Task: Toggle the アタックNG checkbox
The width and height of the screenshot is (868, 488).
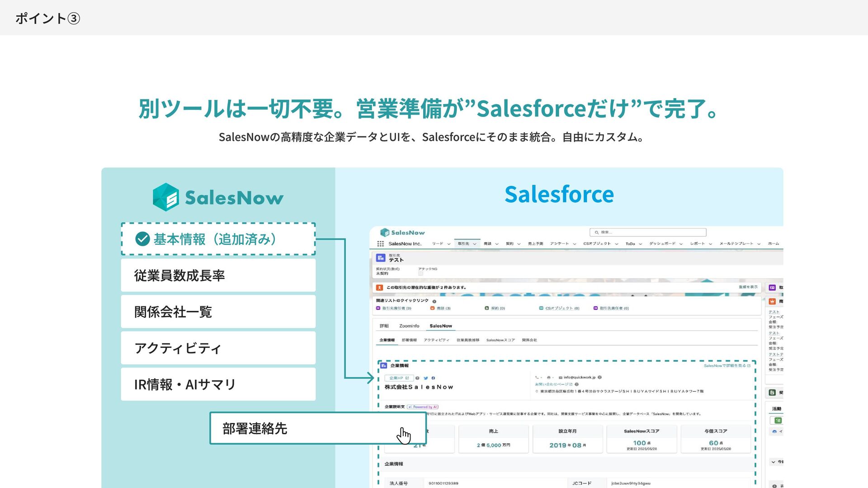Action: tap(420, 273)
